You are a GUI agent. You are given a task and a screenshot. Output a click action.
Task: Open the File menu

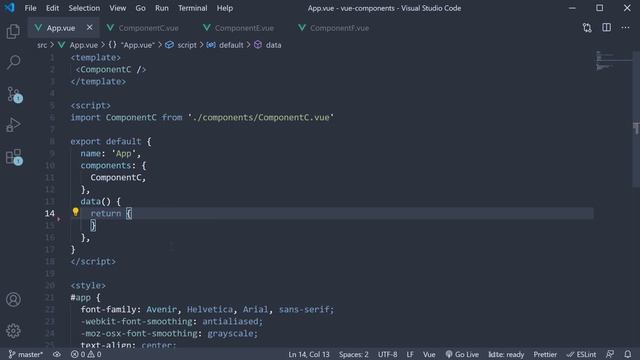pos(30,8)
